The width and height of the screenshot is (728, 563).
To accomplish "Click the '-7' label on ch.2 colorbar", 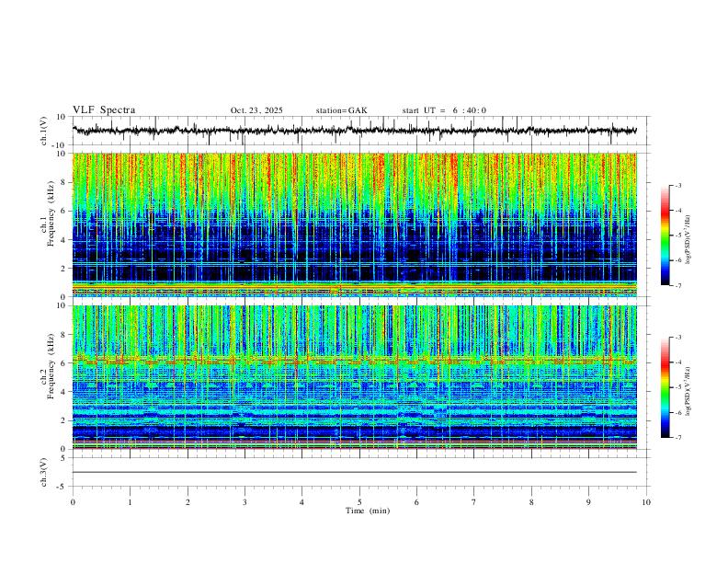I will pyautogui.click(x=677, y=437).
